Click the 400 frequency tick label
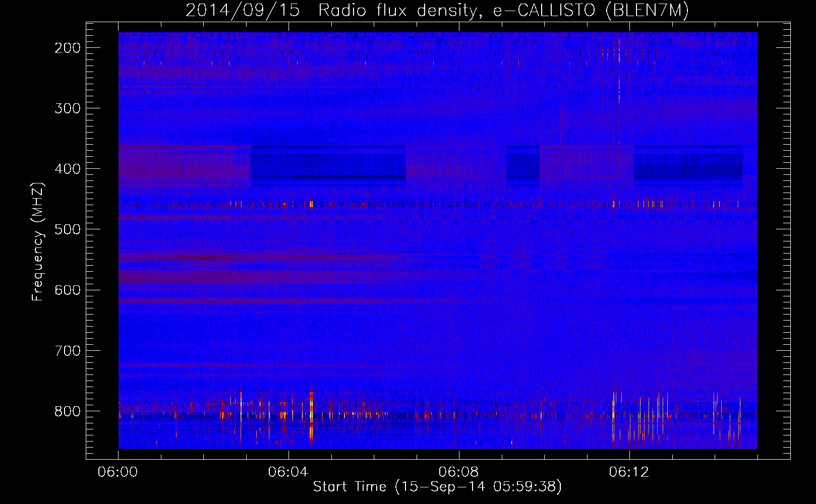The width and height of the screenshot is (816, 504). pos(67,169)
